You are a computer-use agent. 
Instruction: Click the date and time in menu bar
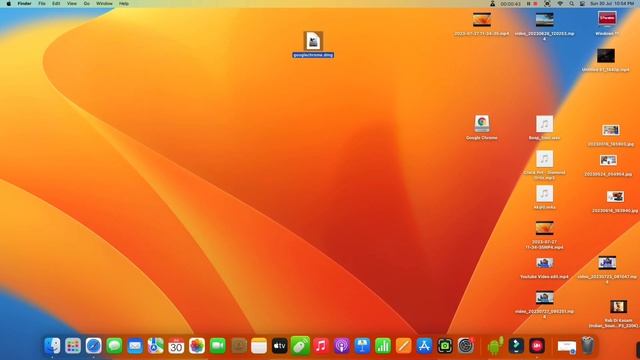tap(612, 4)
